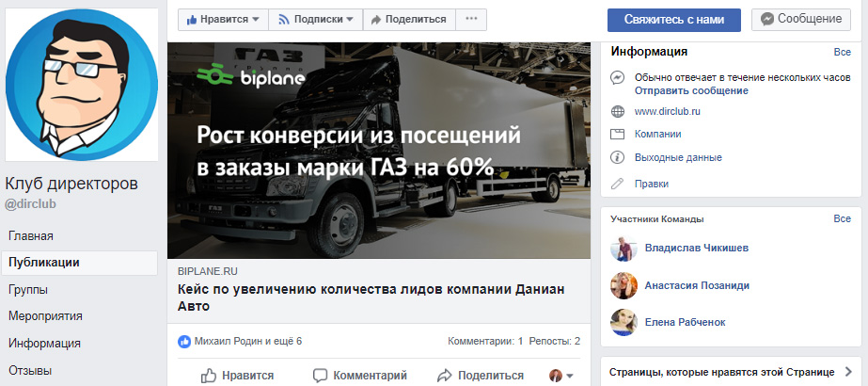
Task: Select Главная in the left menu
Action: tap(31, 236)
